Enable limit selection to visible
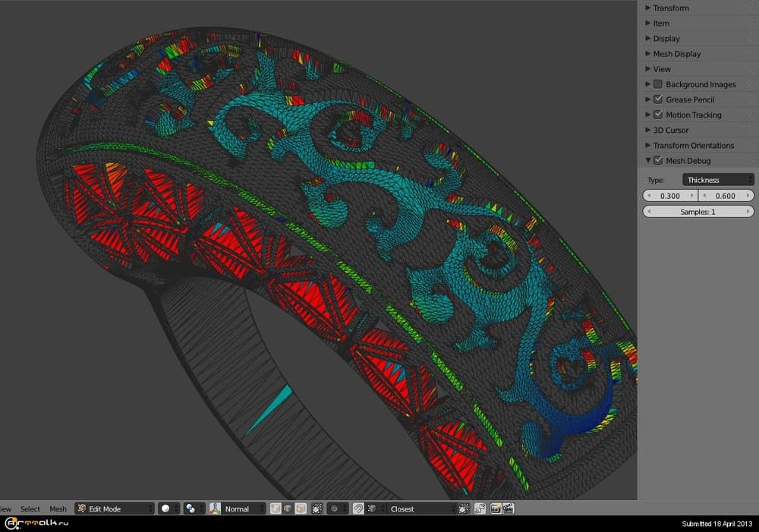The height and width of the screenshot is (532, 759). tap(317, 508)
